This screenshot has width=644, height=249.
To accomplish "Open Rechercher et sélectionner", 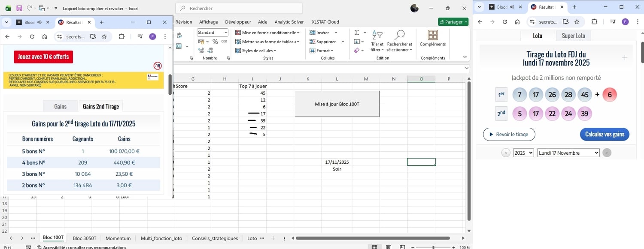I will 399,41.
